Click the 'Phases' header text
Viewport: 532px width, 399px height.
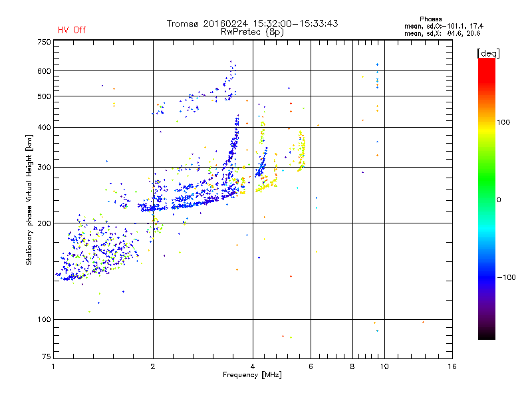[430, 19]
